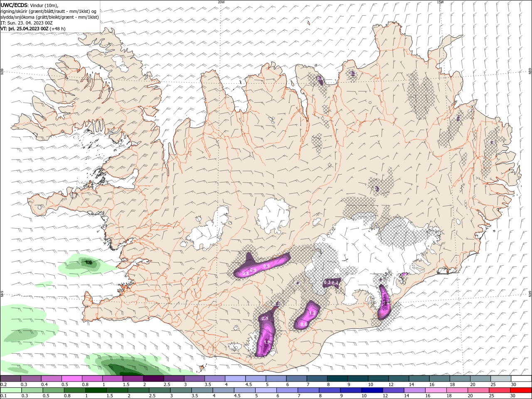Click the snow-scale swatch between 3 and 3.5
532x399 pixels.
pos(194,379)
